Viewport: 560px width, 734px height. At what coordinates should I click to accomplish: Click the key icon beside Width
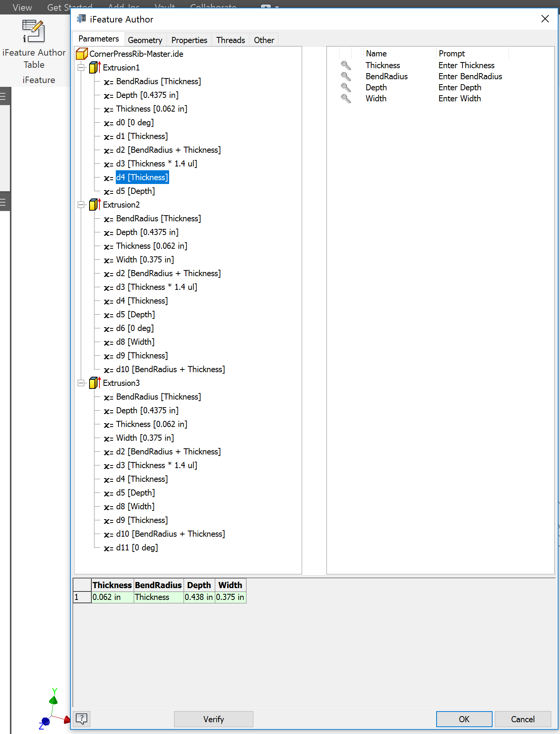tap(346, 99)
